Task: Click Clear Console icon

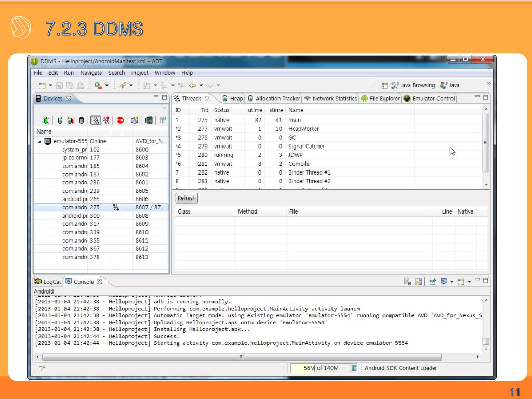Action: pos(407,282)
